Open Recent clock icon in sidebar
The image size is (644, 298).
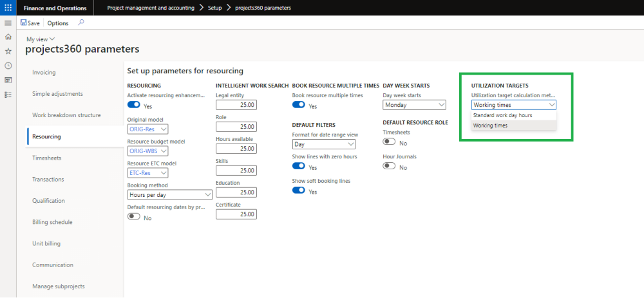[8, 65]
